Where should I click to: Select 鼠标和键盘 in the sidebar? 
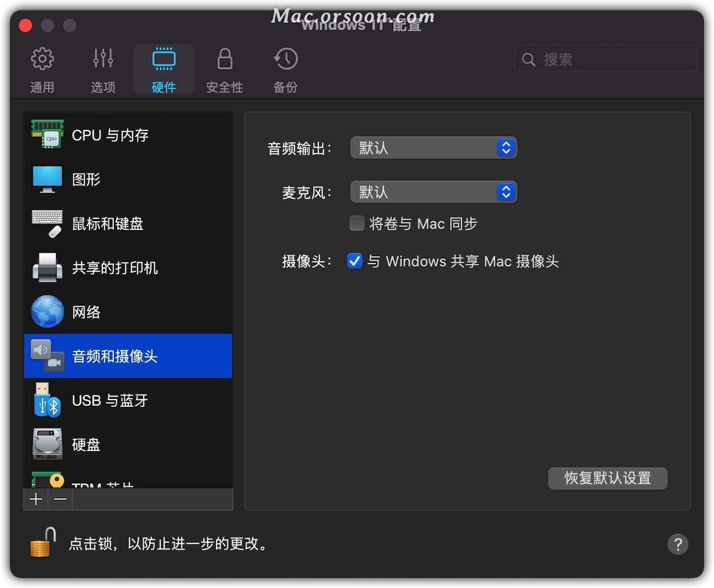(x=128, y=223)
